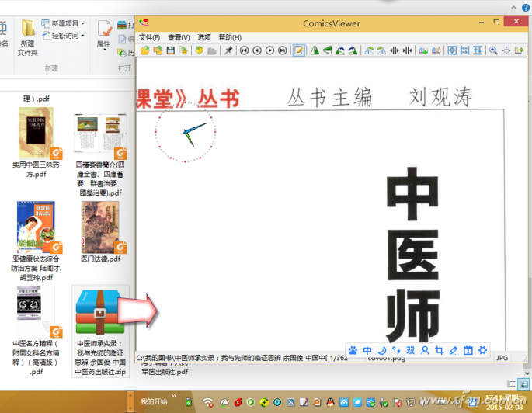Click the open folder icon in ComicsViewer toolbar
This screenshot has width=532, height=413.
click(x=145, y=51)
